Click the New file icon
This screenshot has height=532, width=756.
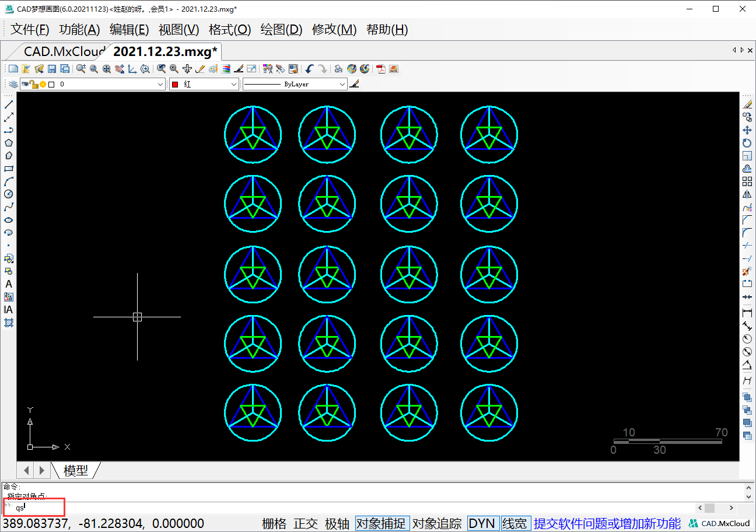click(13, 69)
